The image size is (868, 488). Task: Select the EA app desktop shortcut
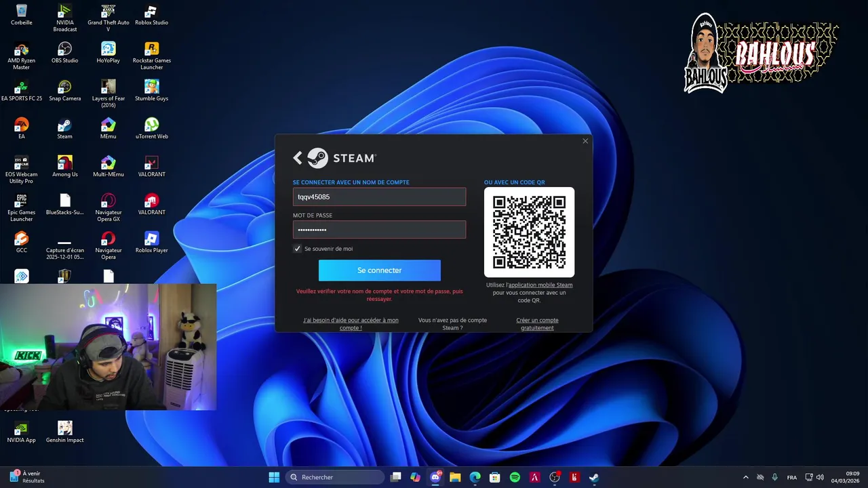[x=22, y=129]
